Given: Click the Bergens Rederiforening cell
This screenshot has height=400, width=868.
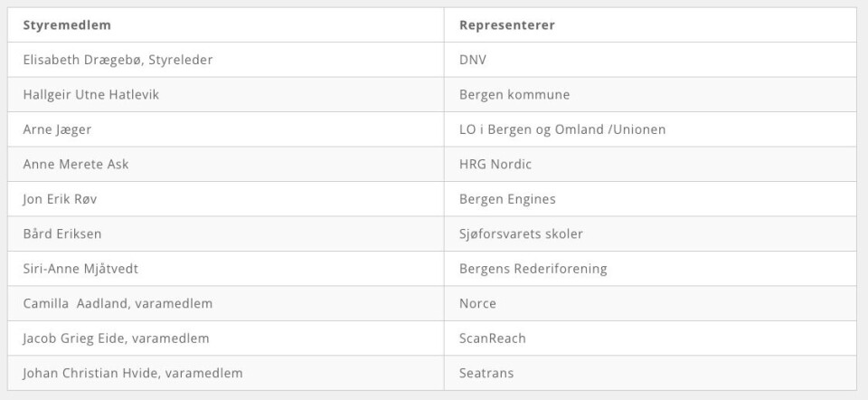Looking at the screenshot, I should (533, 269).
